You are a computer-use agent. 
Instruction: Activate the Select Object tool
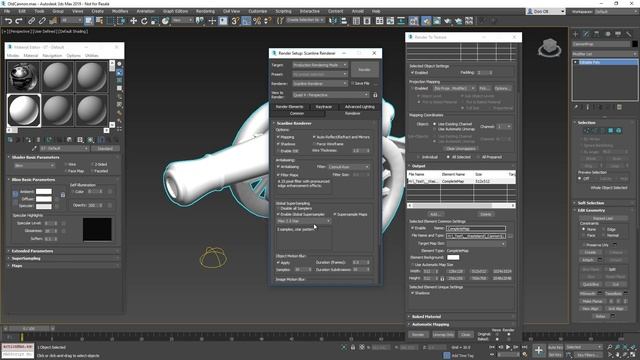[x=89, y=21]
